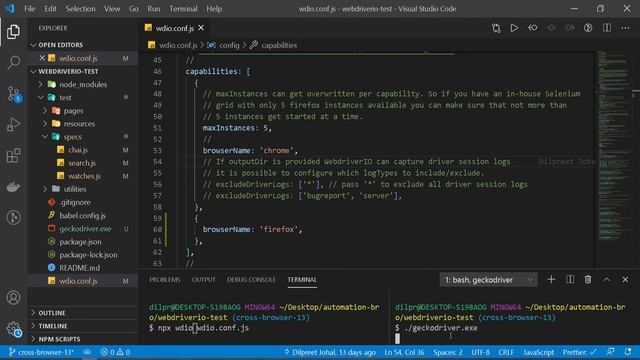Viewport: 640px width, 360px height.
Task: Click Synchronize Changes cloud icon
Action: point(87,352)
